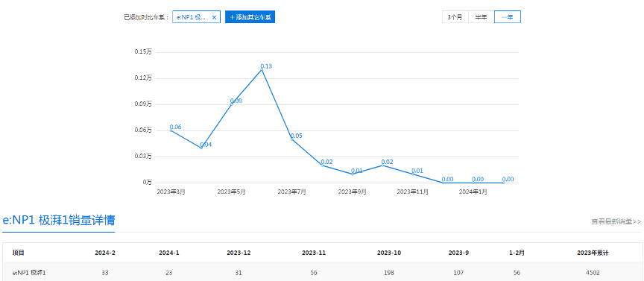Click the 0.05 data point label

[297, 136]
